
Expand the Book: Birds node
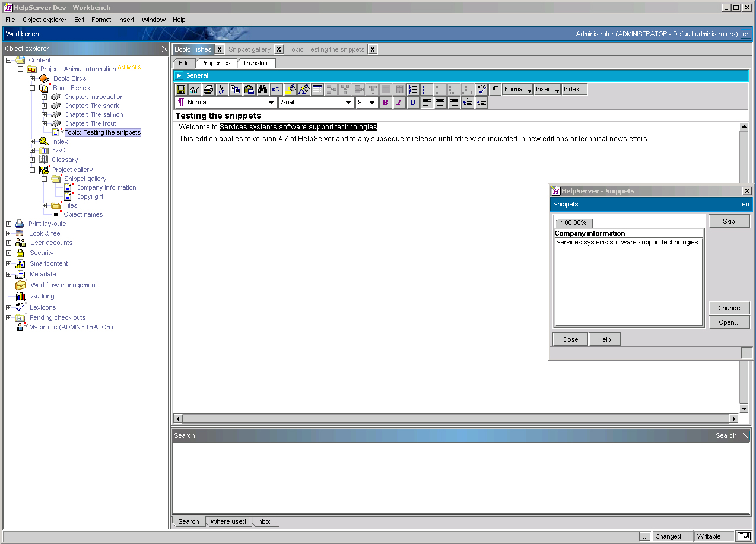click(x=33, y=78)
